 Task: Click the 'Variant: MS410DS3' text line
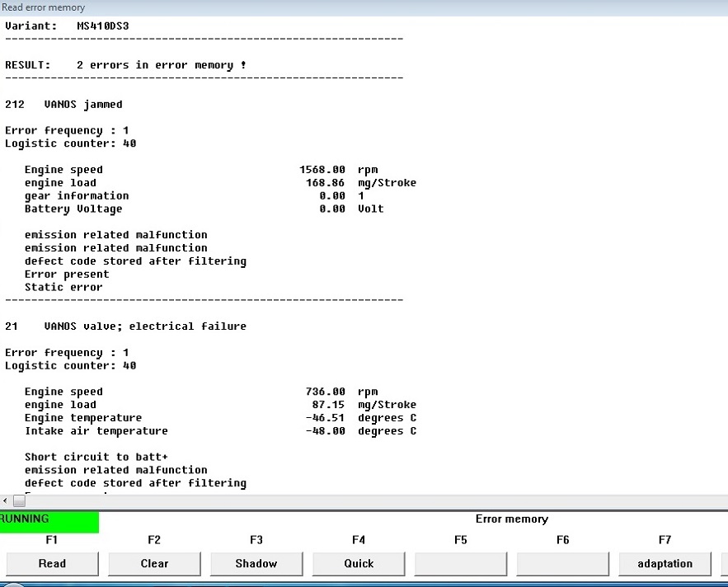67,26
